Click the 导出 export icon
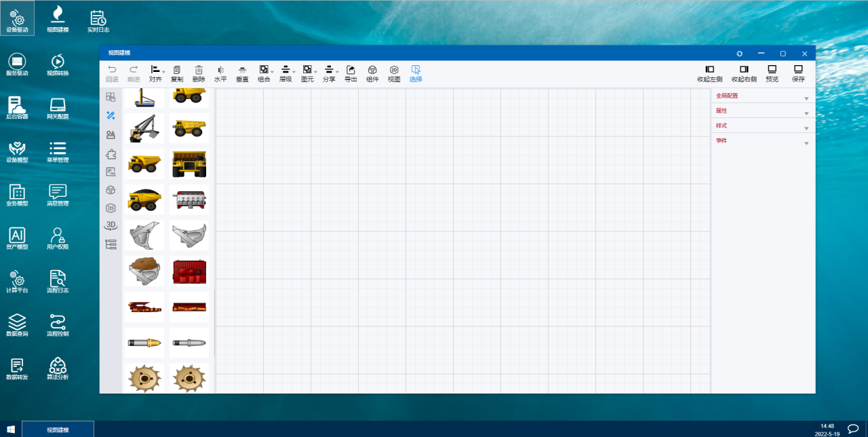The image size is (868, 437). pos(351,69)
